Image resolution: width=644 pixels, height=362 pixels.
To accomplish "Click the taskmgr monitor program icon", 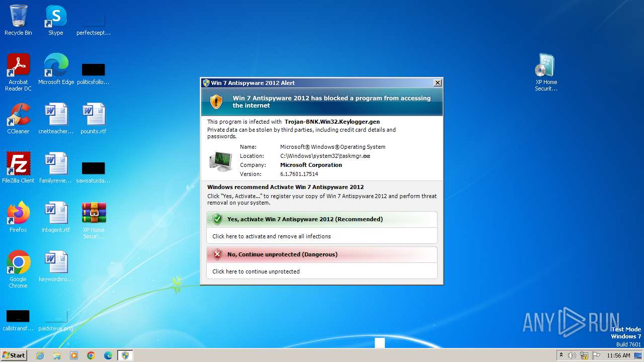I will pos(220,161).
